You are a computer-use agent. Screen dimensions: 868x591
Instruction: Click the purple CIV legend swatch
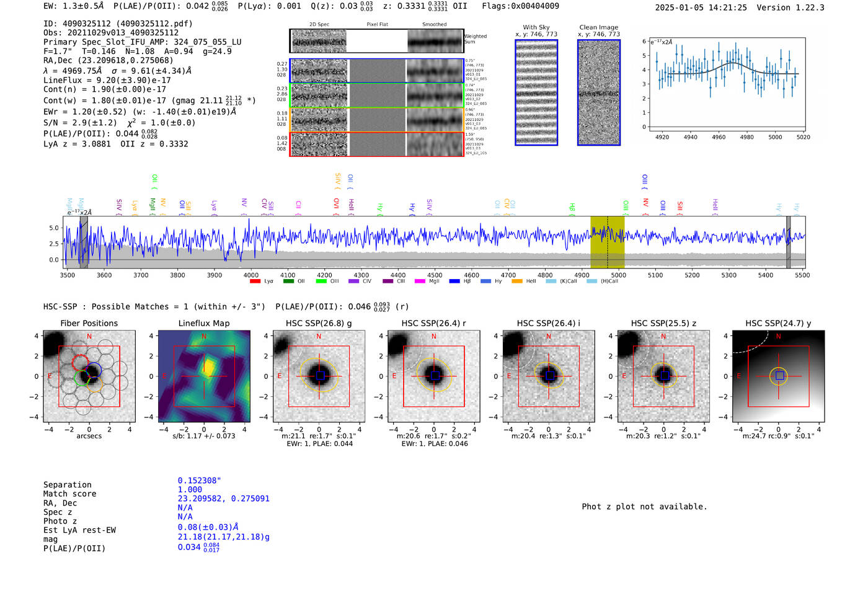[x=353, y=282]
